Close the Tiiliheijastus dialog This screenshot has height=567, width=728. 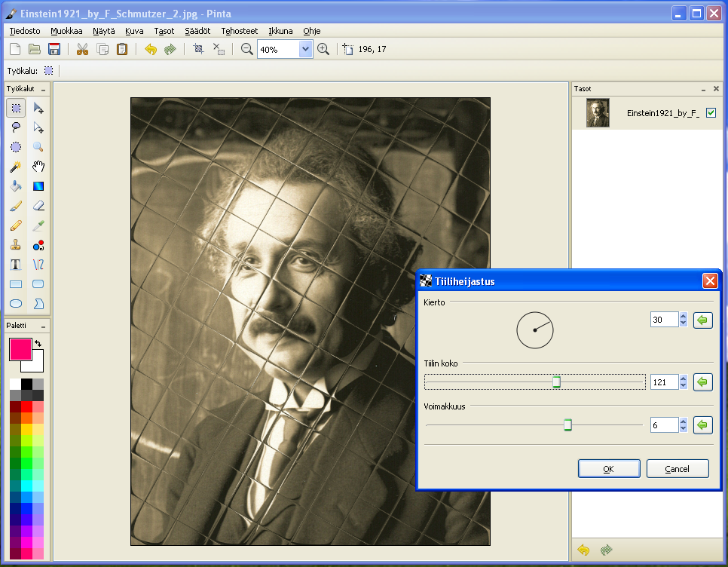[710, 281]
